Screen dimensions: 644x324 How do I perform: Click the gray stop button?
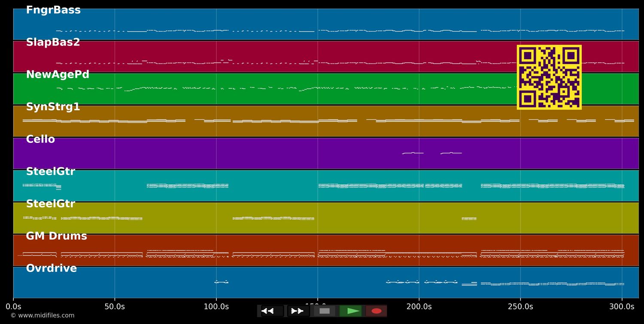click(x=325, y=311)
